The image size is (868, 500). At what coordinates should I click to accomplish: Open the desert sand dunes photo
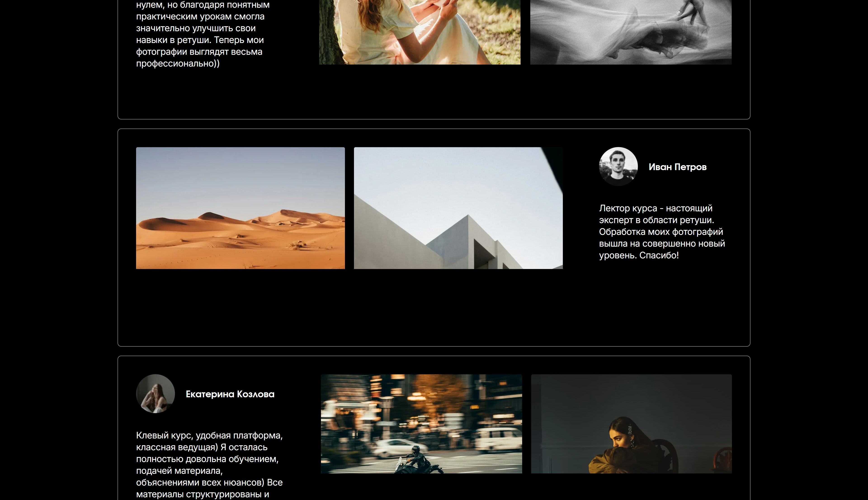pyautogui.click(x=240, y=208)
